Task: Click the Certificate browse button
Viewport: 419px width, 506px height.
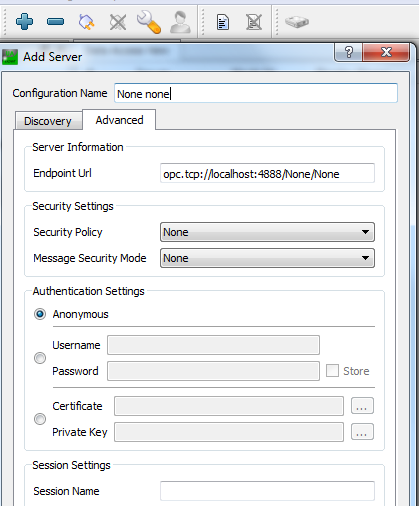Action: (362, 406)
